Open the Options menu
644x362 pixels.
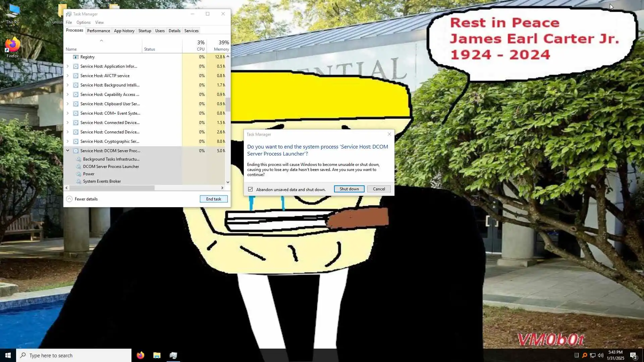click(83, 22)
